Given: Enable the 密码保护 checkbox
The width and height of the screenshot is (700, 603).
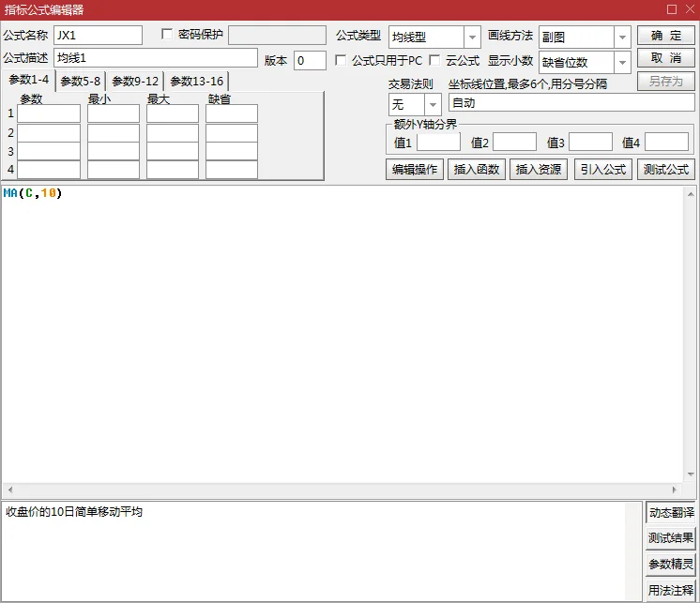Looking at the screenshot, I should tap(167, 35).
